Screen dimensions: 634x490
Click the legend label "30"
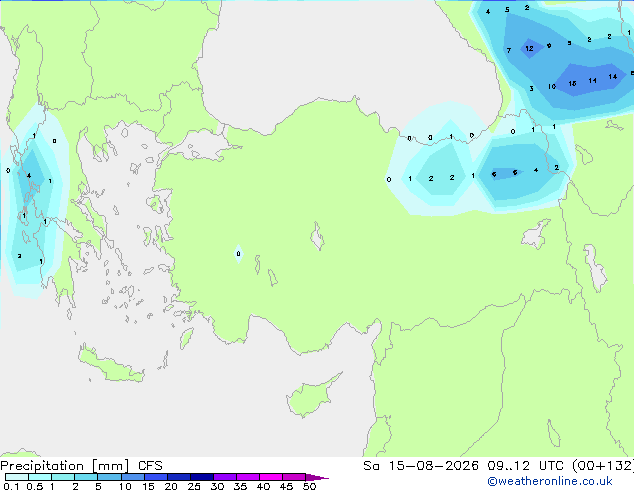(217, 486)
